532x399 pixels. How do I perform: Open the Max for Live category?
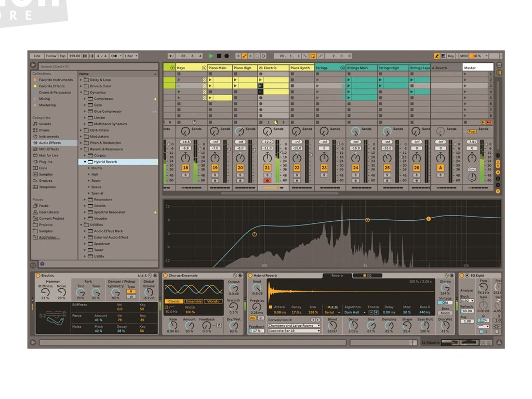click(48, 155)
